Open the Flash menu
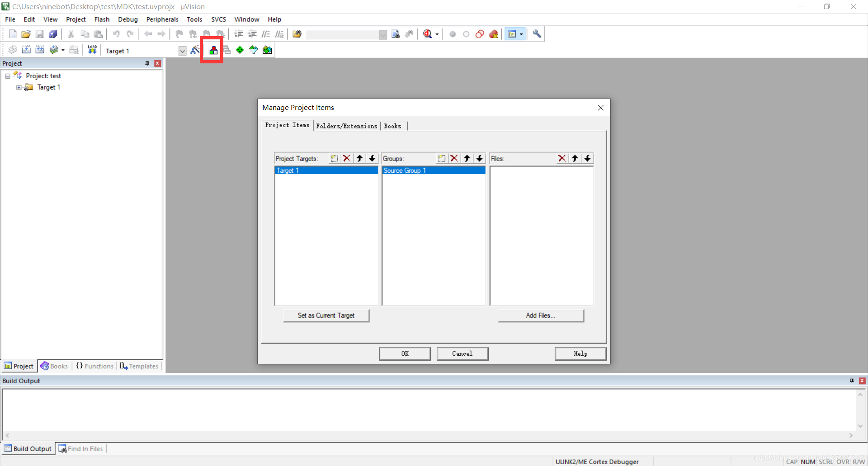 [x=102, y=19]
